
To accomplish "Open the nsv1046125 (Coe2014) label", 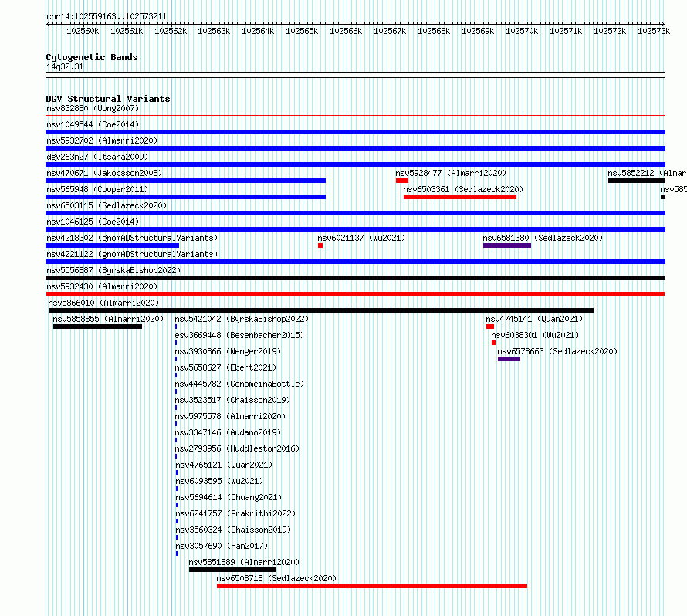I will pyautogui.click(x=93, y=222).
